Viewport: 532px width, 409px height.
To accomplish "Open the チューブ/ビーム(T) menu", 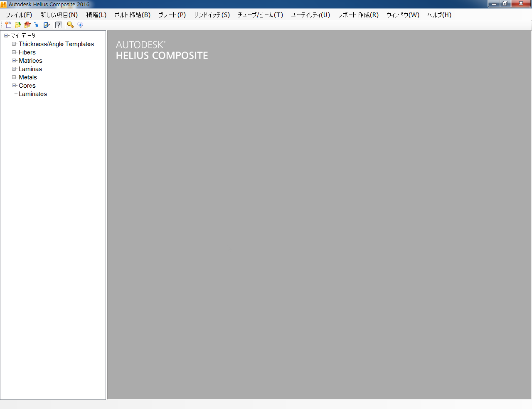I will [x=261, y=15].
